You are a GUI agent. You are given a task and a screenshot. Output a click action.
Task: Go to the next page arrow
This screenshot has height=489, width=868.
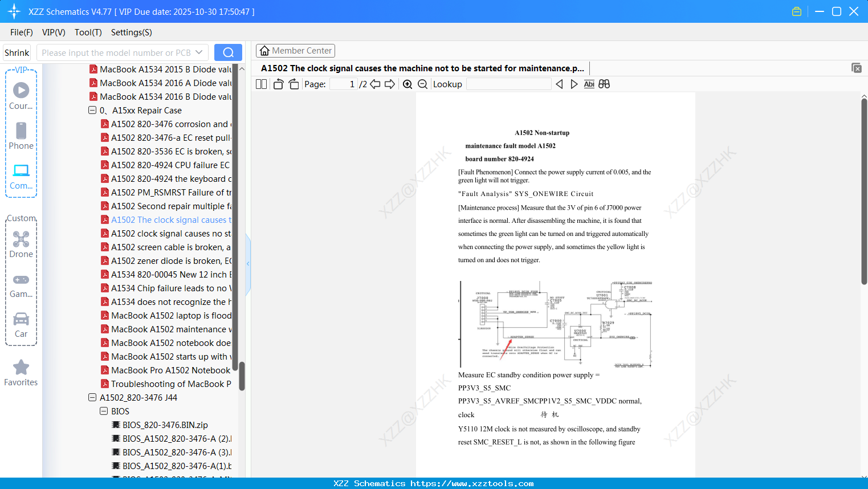(390, 84)
